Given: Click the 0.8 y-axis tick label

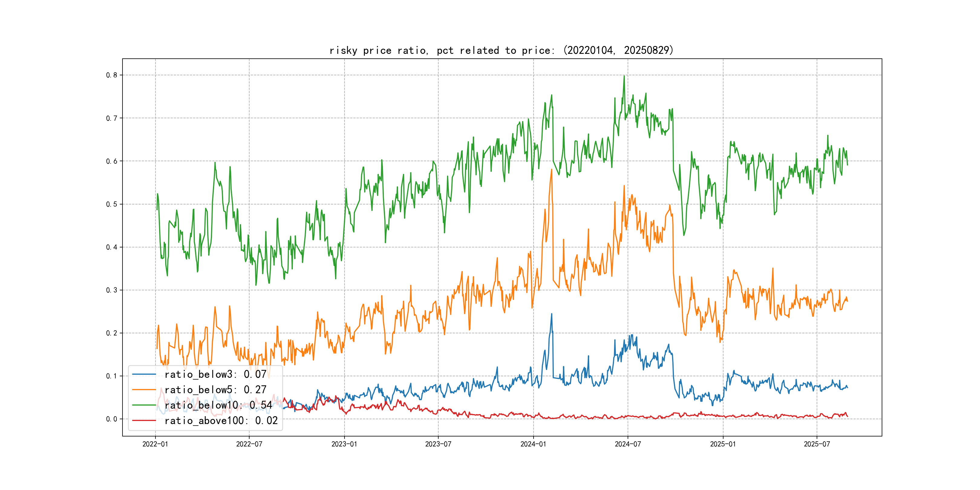Looking at the screenshot, I should pyautogui.click(x=112, y=75).
